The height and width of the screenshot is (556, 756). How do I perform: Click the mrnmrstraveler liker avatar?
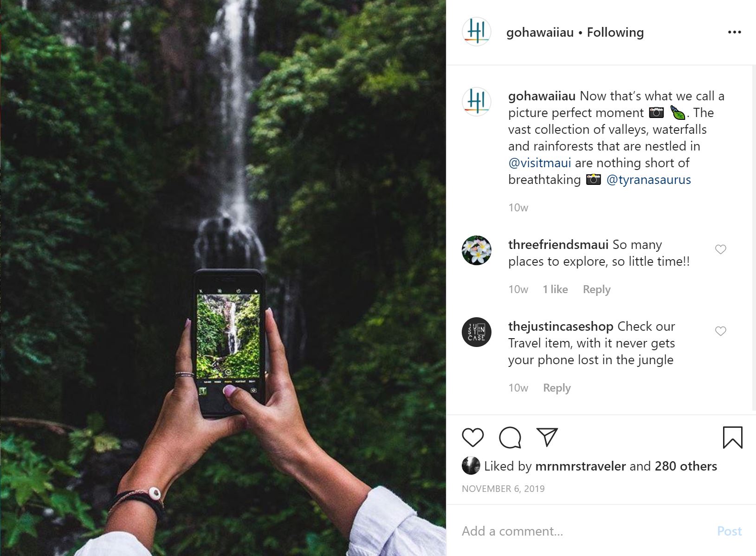pyautogui.click(x=471, y=466)
